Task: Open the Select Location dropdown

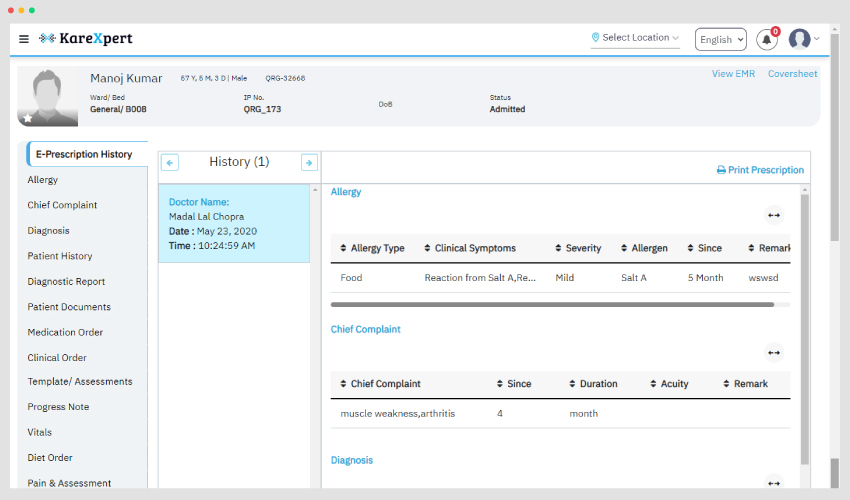Action: [x=635, y=38]
